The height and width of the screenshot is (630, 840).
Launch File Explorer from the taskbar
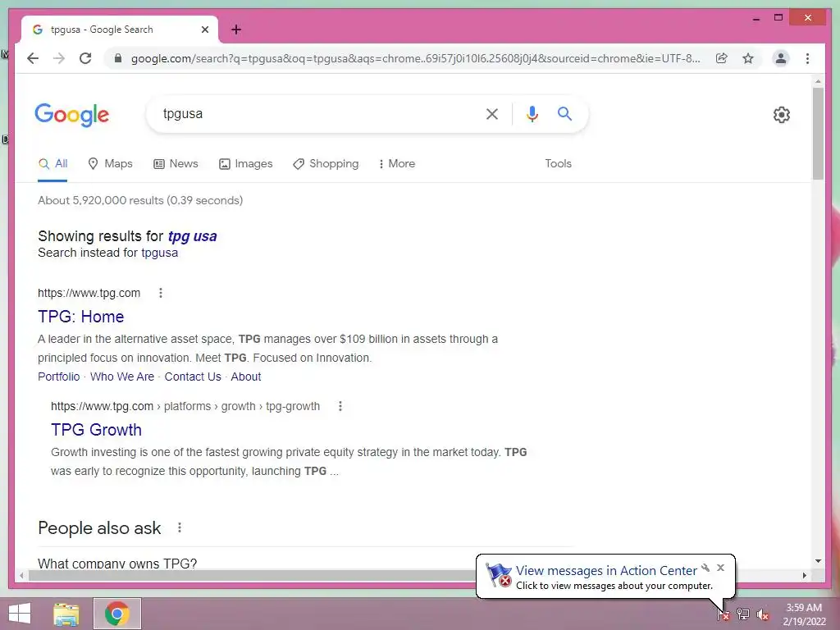[66, 614]
